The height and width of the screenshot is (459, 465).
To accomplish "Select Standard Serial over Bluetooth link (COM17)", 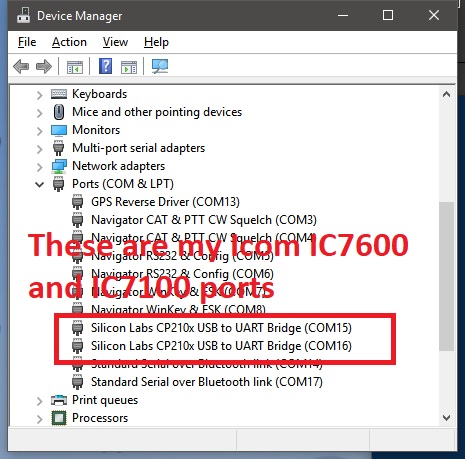I will coord(207,382).
